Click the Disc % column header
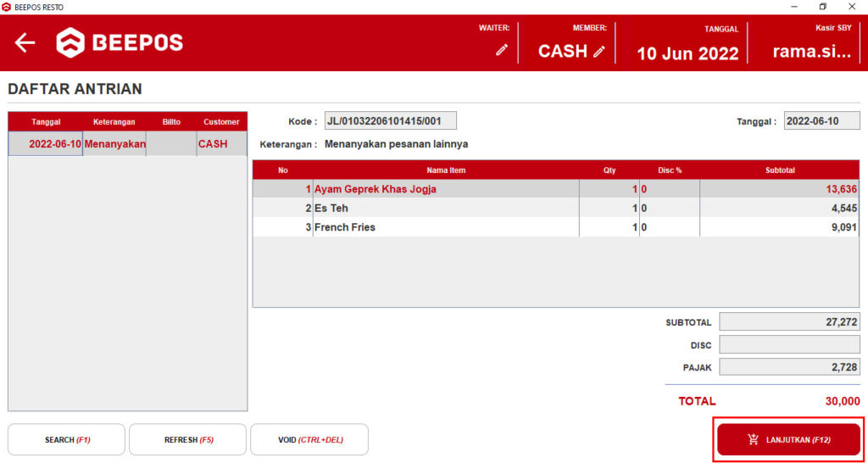The image size is (868, 463). click(670, 170)
